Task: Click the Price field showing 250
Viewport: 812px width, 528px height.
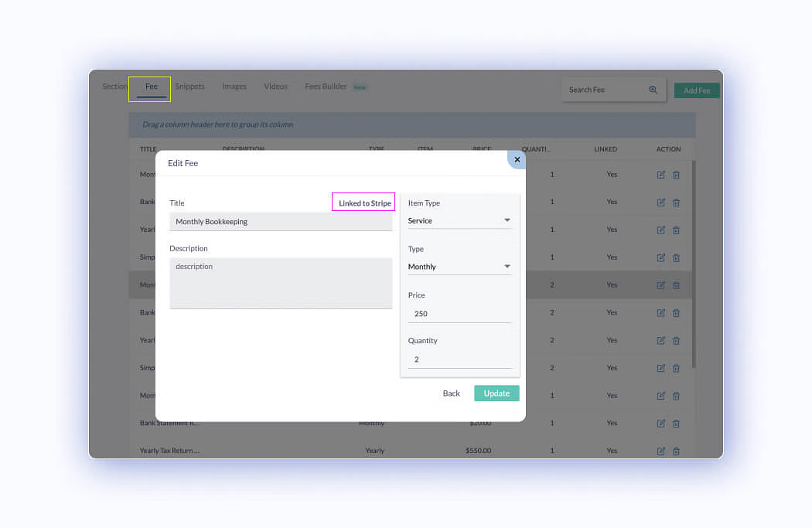Action: coord(459,314)
